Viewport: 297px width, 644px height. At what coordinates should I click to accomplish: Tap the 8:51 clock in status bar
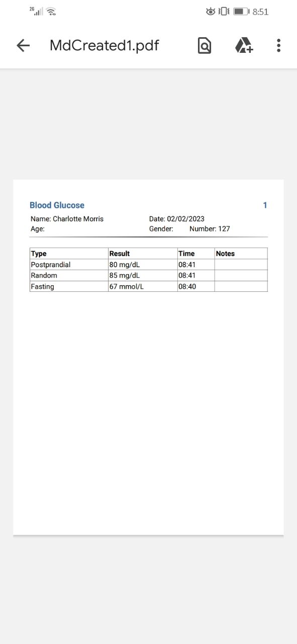(260, 12)
